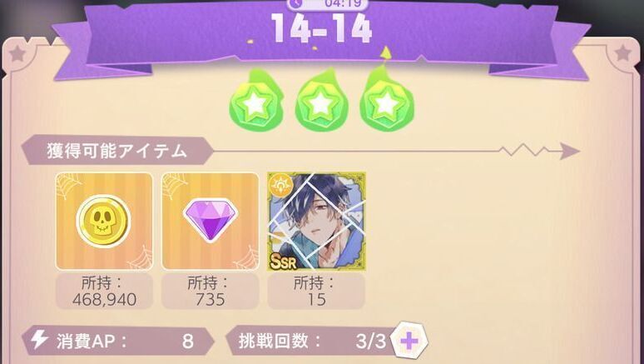Viewport: 644px width, 364px height.
Task: Tap the top-right star corner ornament
Action: point(623,53)
